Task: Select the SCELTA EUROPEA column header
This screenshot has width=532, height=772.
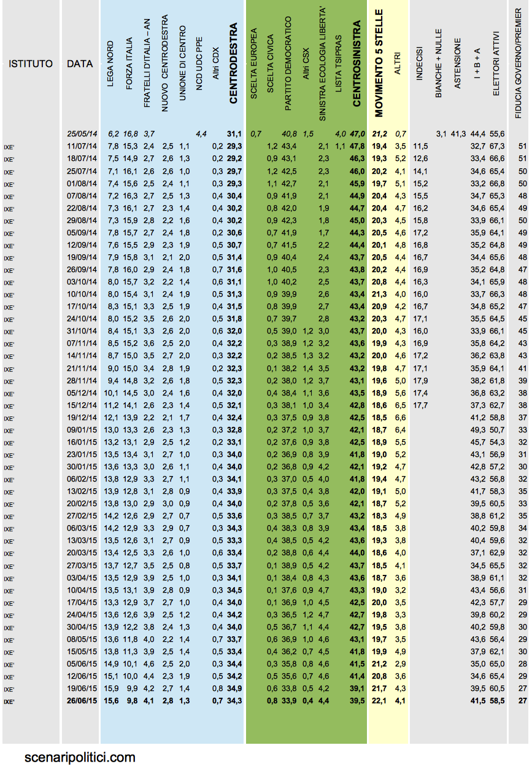Action: (254, 63)
